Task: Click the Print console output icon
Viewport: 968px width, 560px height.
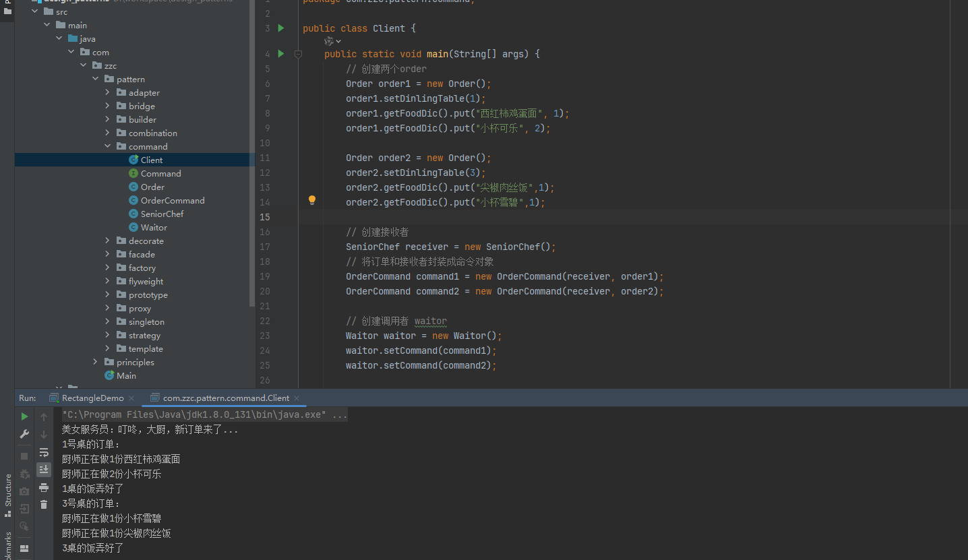Action: (x=44, y=487)
